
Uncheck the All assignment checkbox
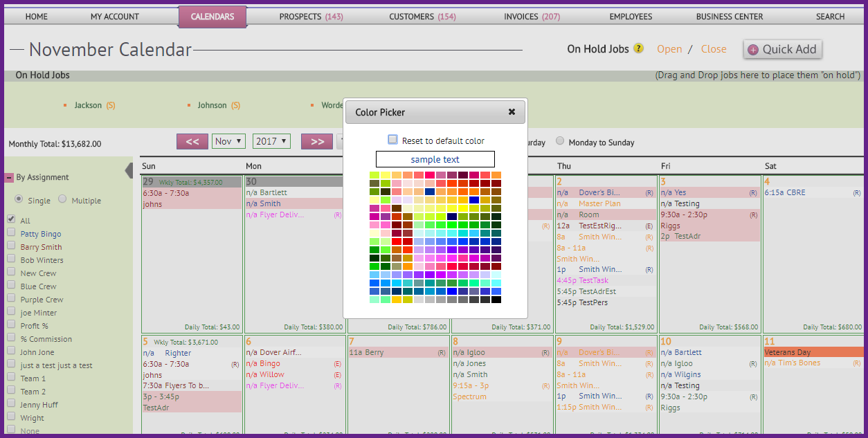click(11, 219)
